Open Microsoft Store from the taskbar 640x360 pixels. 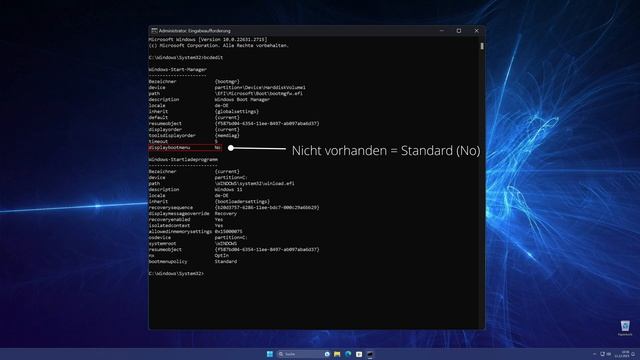(x=359, y=354)
